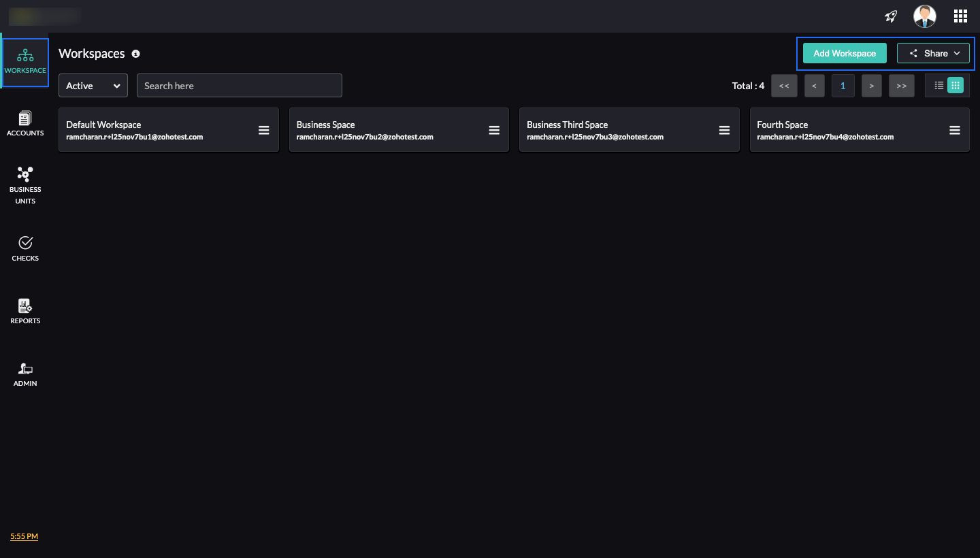Expand the Share dropdown
The height and width of the screenshot is (558, 980).
tap(933, 53)
